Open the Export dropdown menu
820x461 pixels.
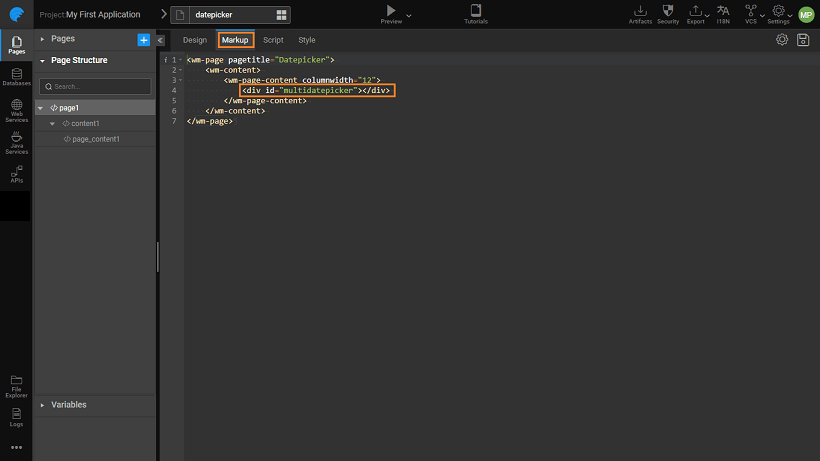[x=708, y=15]
